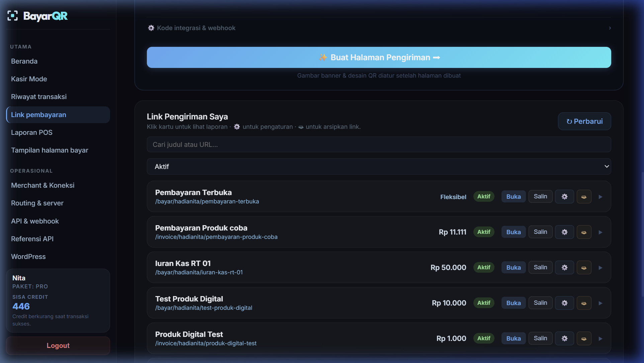Go to Routing & server
Viewport: 644px width, 363px height.
(58, 203)
